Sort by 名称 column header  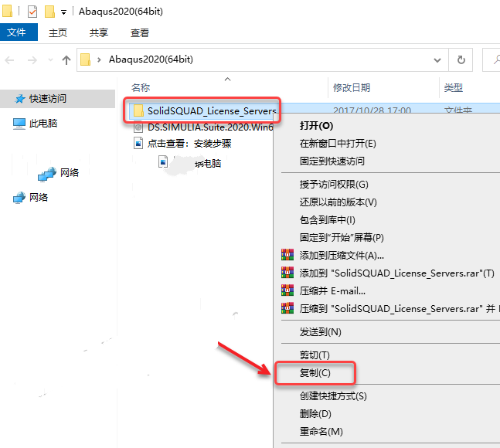141,87
